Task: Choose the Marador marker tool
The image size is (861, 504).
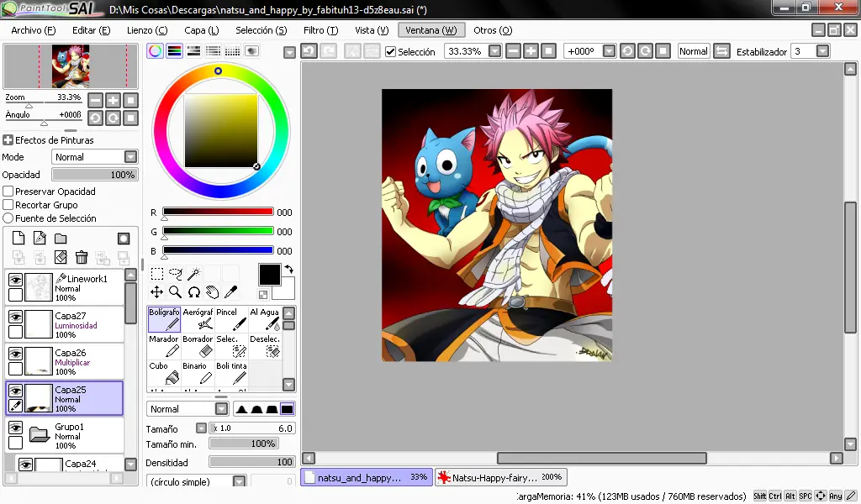Action: pos(164,346)
